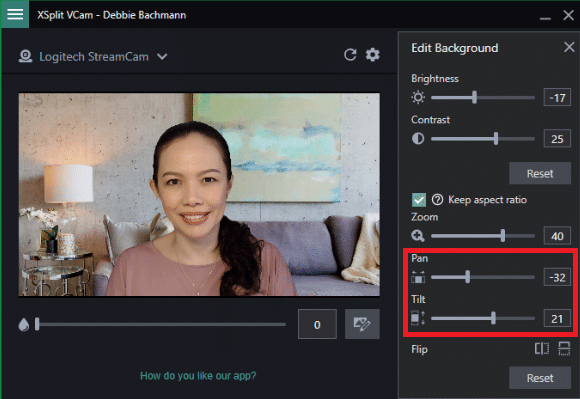Click the webcam preview image
The image size is (580, 399).
tap(199, 195)
